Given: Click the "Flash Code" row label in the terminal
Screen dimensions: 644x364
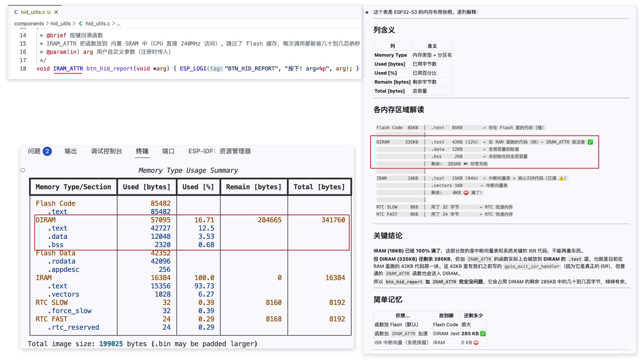Looking at the screenshot, I should pos(56,203).
